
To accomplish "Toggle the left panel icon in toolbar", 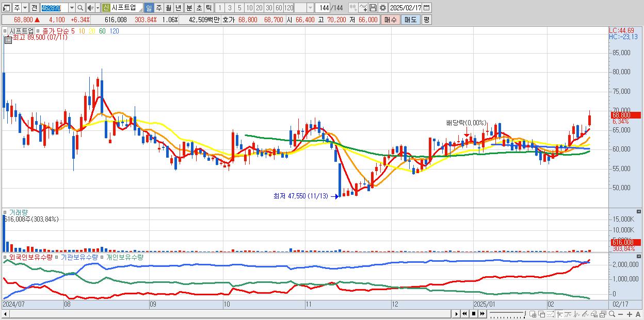I will (7, 8).
